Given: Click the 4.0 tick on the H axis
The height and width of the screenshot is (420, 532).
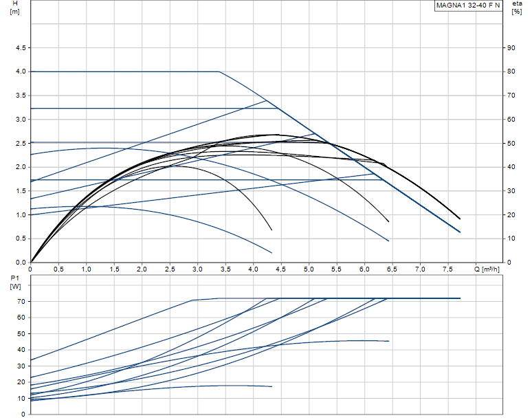Looking at the screenshot, I should click(x=21, y=71).
